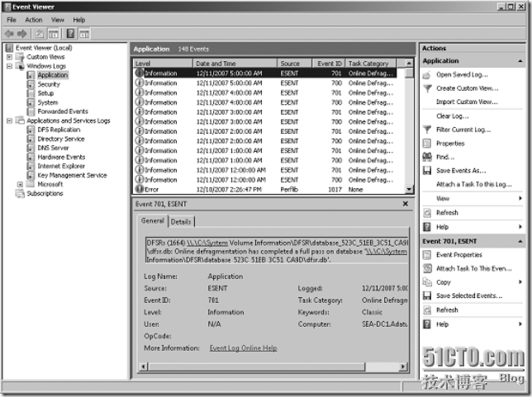Open DNS Server log
The image size is (532, 397).
pos(53,148)
